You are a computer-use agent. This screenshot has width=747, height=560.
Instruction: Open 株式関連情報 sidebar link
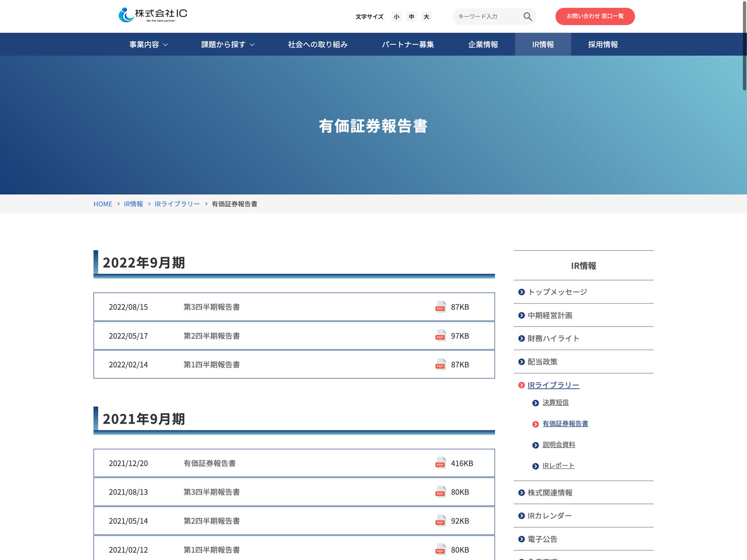pos(550,493)
